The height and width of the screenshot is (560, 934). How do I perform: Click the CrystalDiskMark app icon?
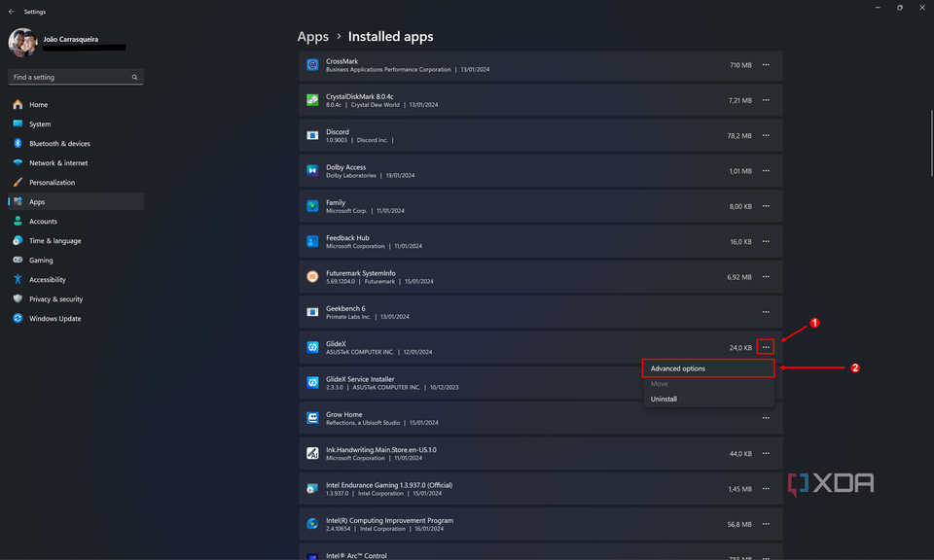312,100
